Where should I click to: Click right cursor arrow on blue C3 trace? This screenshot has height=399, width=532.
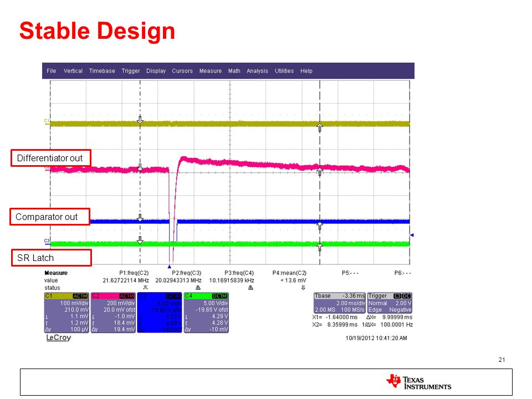click(x=320, y=226)
